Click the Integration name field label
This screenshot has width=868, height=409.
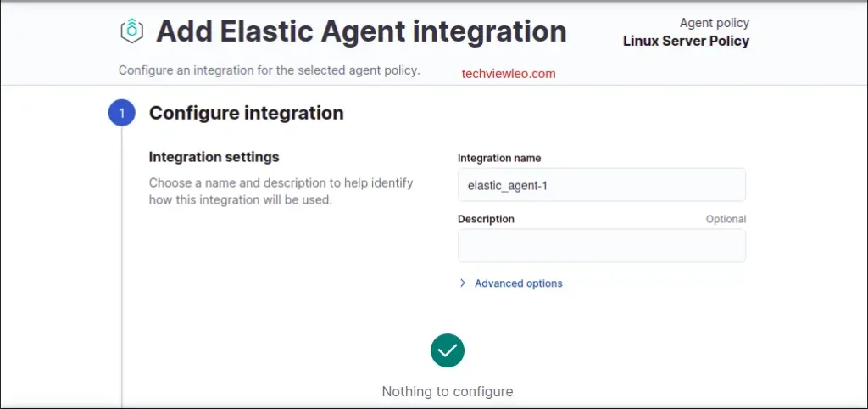point(499,158)
